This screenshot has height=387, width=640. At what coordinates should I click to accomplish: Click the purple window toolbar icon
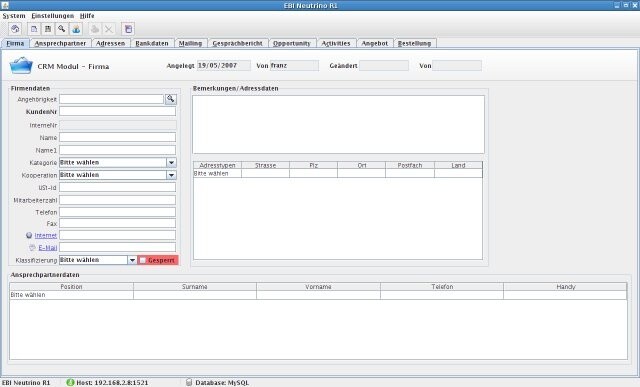point(128,29)
